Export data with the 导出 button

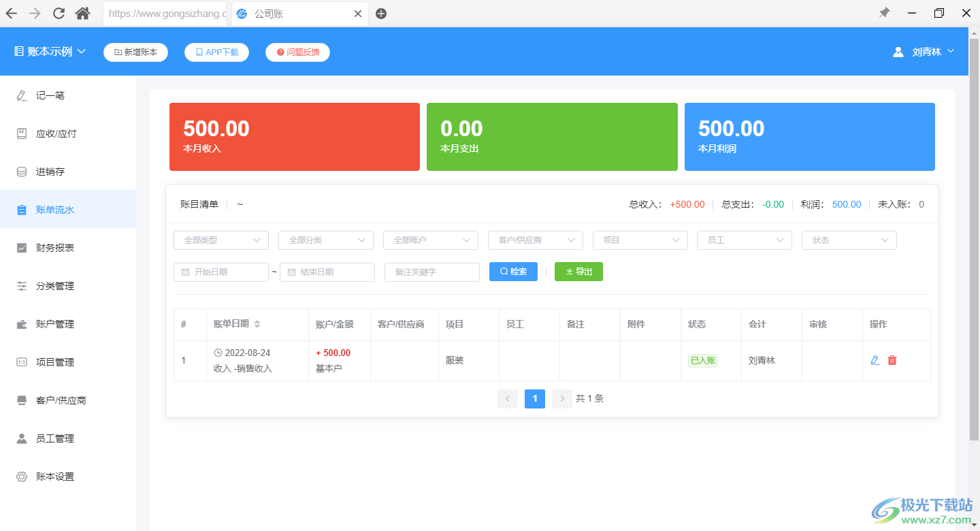pyautogui.click(x=578, y=271)
